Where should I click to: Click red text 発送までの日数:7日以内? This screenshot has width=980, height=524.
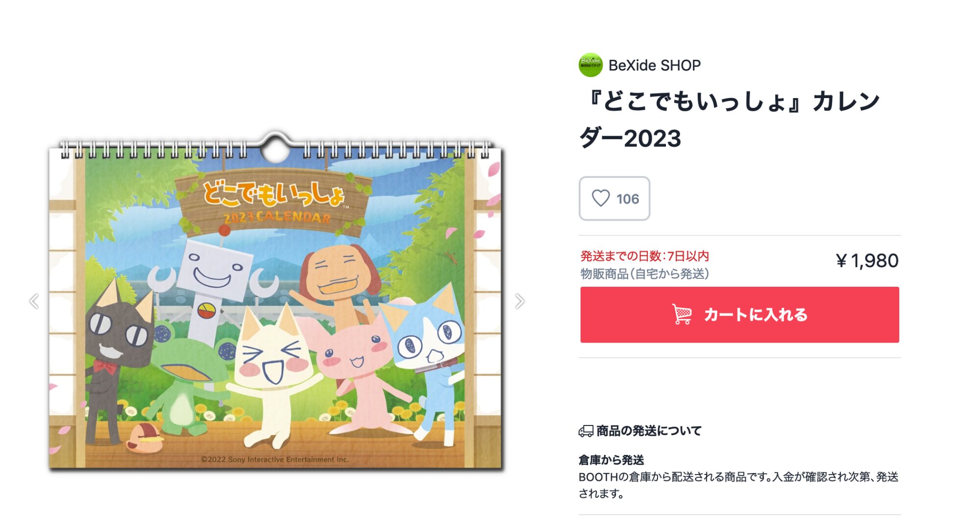[644, 256]
